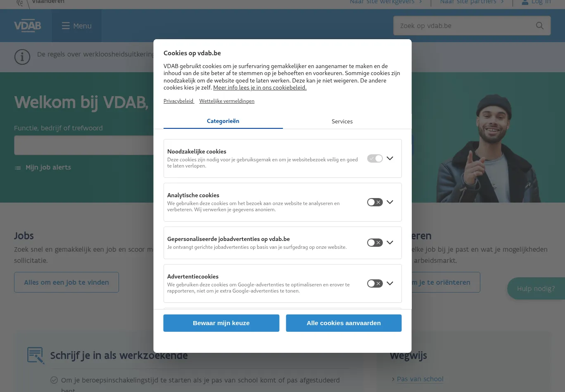The image size is (565, 392).
Task: Click the info circle icon
Action: pos(22,57)
